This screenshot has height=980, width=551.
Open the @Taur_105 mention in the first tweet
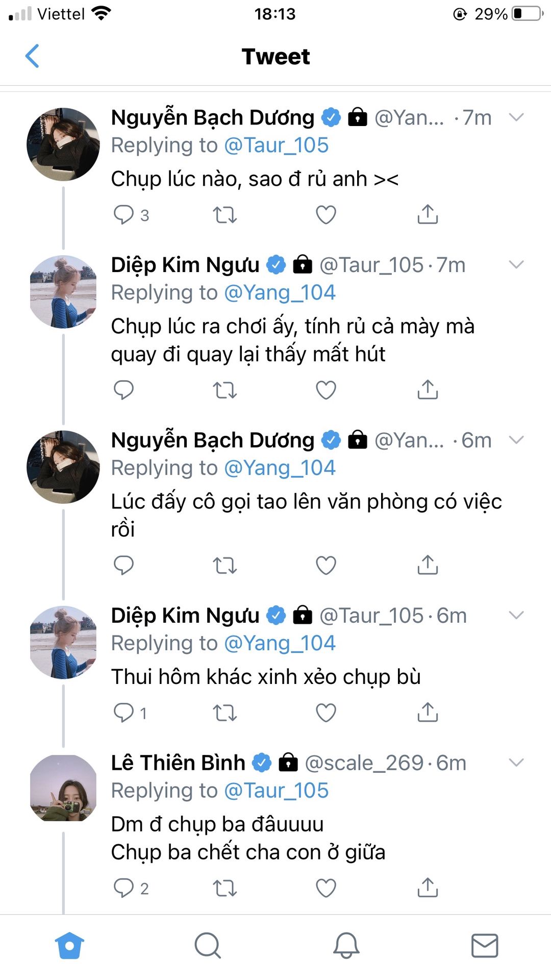tap(276, 145)
